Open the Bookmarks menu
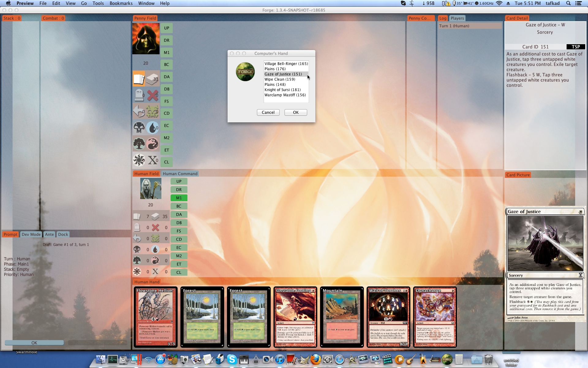The width and height of the screenshot is (588, 368). pyautogui.click(x=121, y=3)
